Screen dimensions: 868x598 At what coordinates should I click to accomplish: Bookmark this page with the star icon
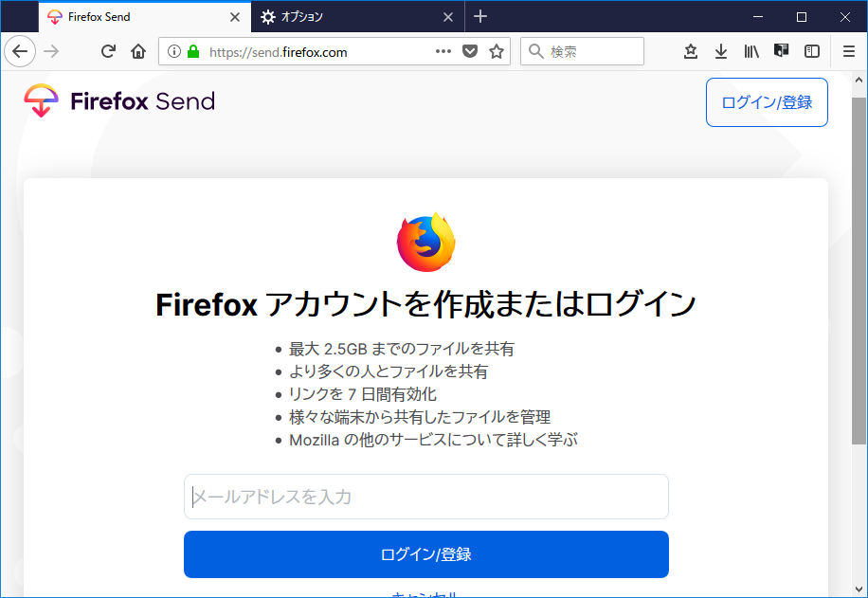[x=497, y=51]
